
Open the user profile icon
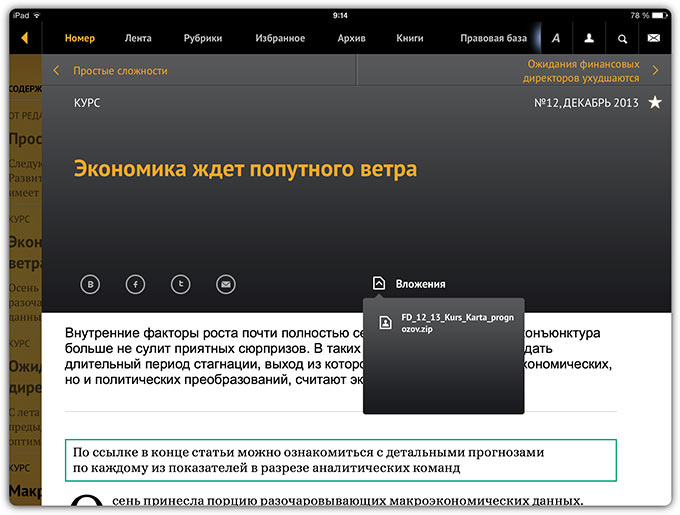(589, 39)
